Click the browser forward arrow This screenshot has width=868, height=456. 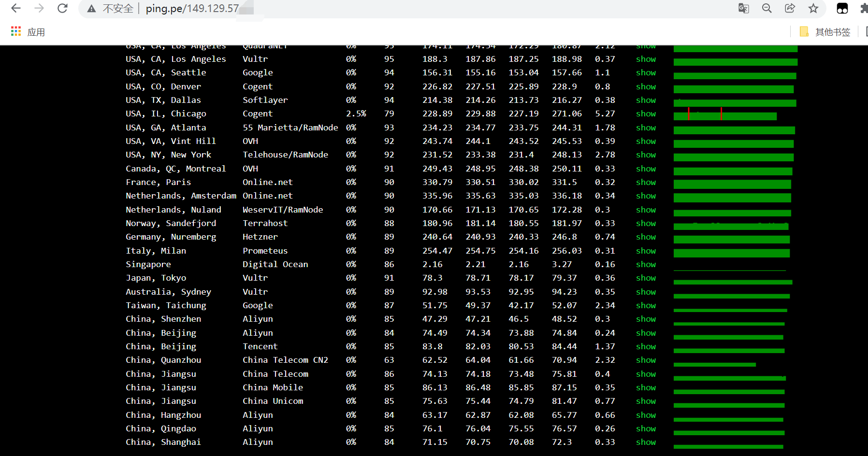39,8
